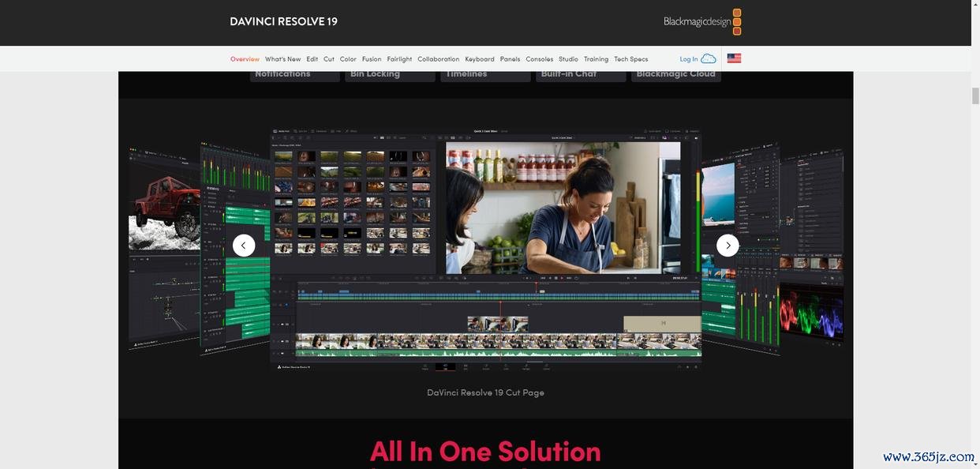
Task: Click the DaVinci Resolve 19 title
Action: pos(283,21)
